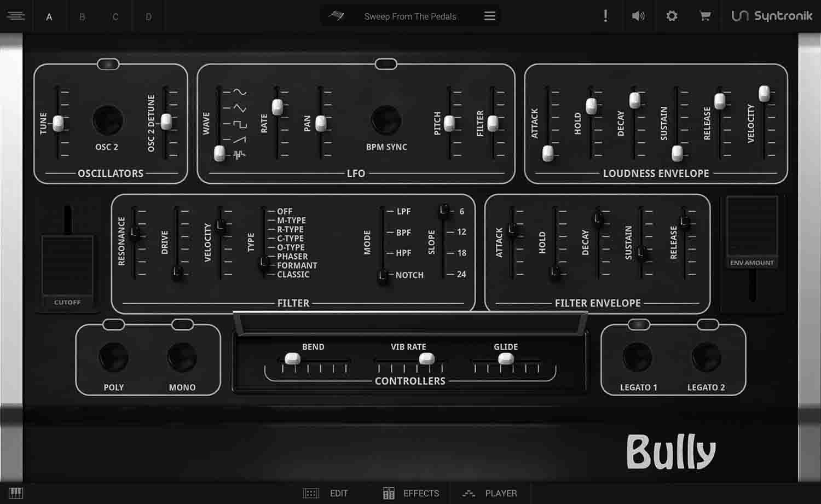Click Loudness Envelope HOLD slider handle
Image resolution: width=821 pixels, height=504 pixels.
click(x=591, y=106)
